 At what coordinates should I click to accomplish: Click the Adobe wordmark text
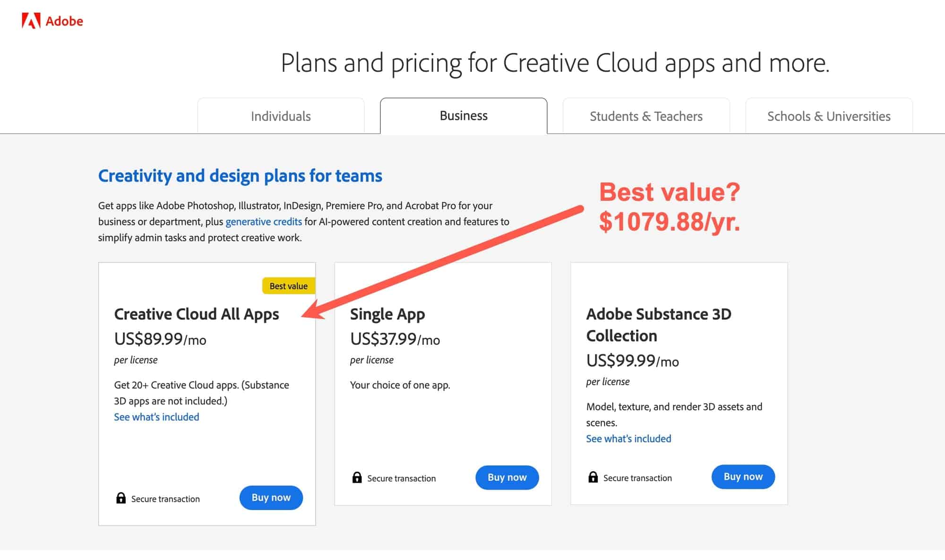64,21
